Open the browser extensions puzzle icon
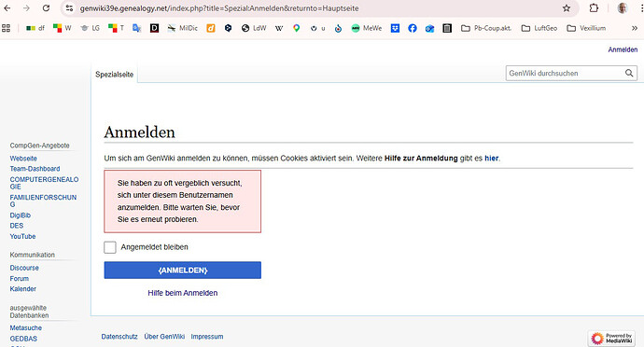The width and height of the screenshot is (644, 347). click(x=594, y=8)
